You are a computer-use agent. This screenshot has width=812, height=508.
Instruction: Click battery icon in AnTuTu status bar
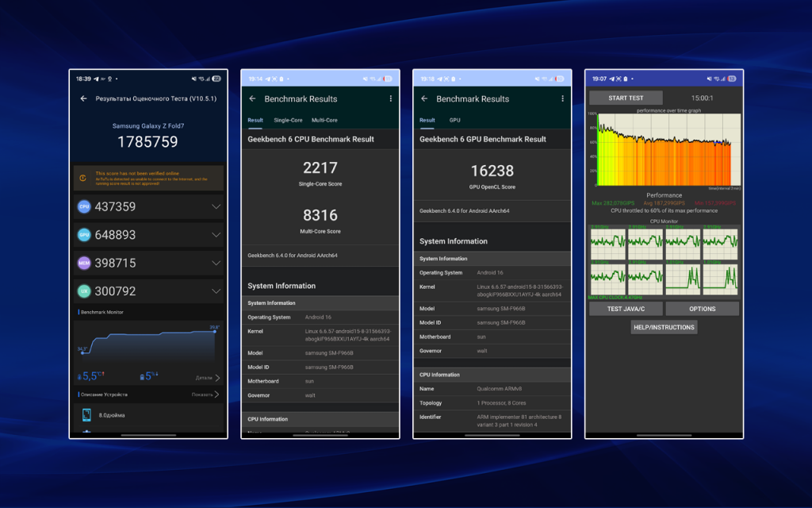pyautogui.click(x=216, y=79)
